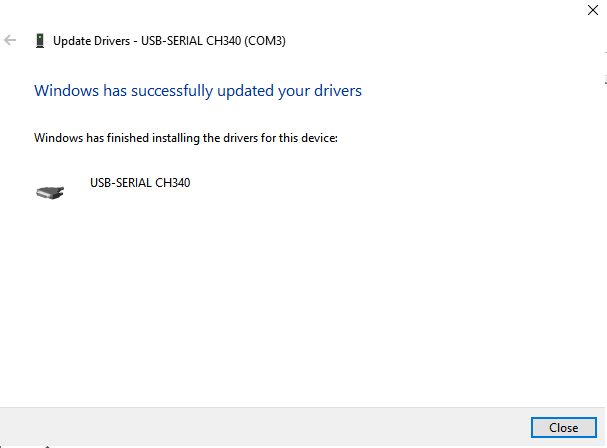Select the USB-SERIAL CH340 device name
The width and height of the screenshot is (607, 448).
(x=140, y=183)
